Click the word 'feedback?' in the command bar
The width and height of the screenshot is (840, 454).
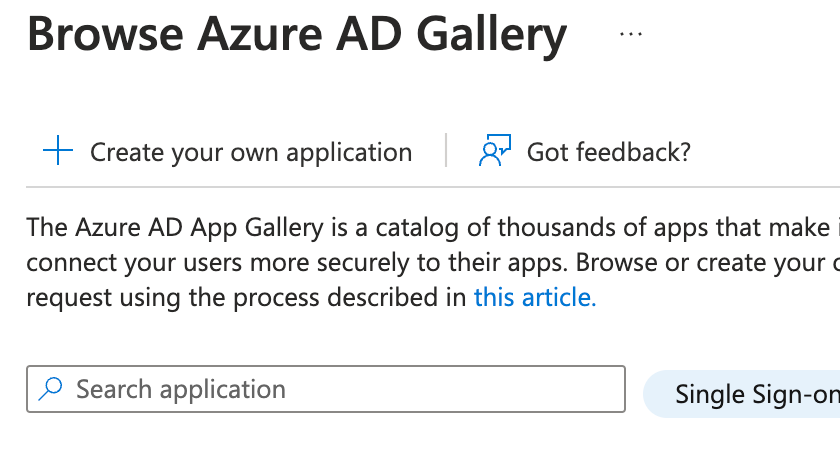coord(633,152)
